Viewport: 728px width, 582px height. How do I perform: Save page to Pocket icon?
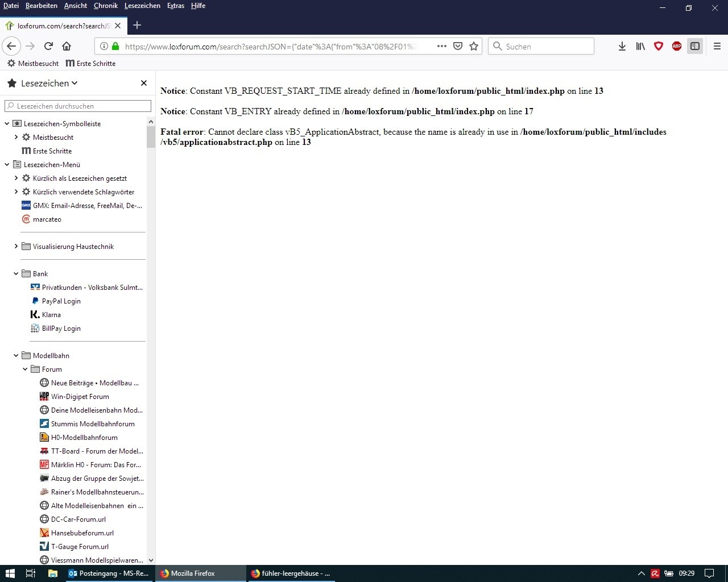pyautogui.click(x=458, y=46)
